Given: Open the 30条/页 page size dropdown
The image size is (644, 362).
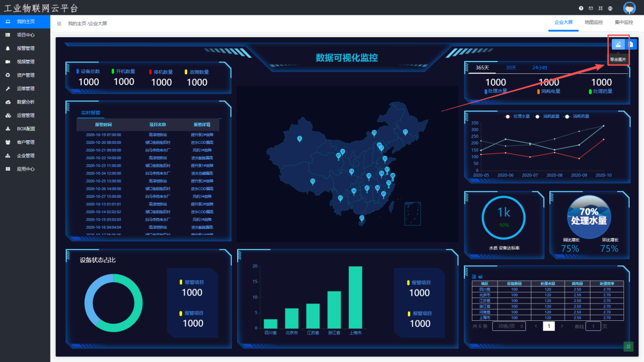Looking at the screenshot, I should pos(509,326).
